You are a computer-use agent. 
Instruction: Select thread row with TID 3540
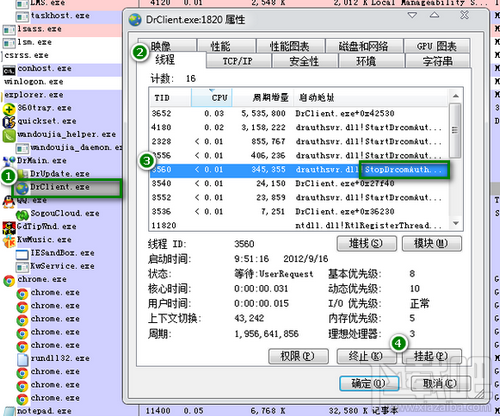pos(299,184)
